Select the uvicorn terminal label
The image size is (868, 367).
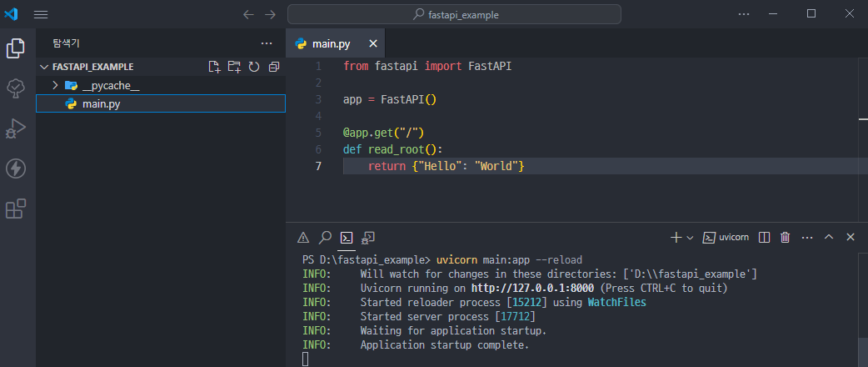click(726, 237)
